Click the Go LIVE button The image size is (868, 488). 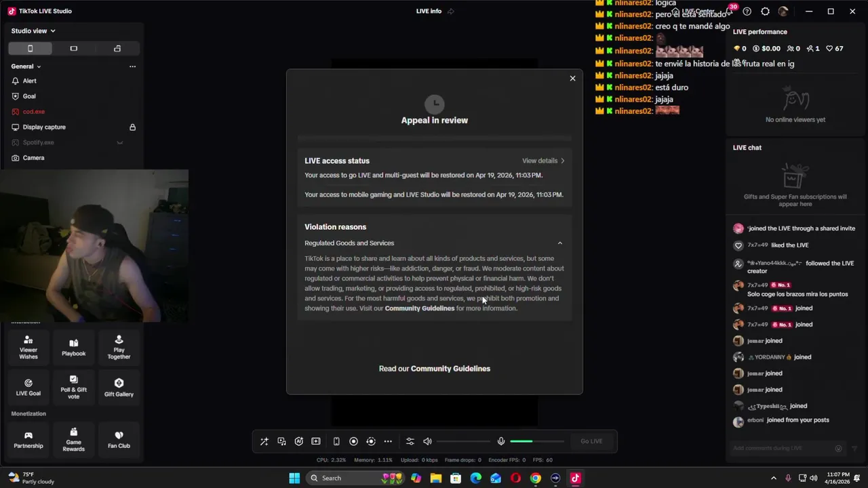tap(591, 441)
